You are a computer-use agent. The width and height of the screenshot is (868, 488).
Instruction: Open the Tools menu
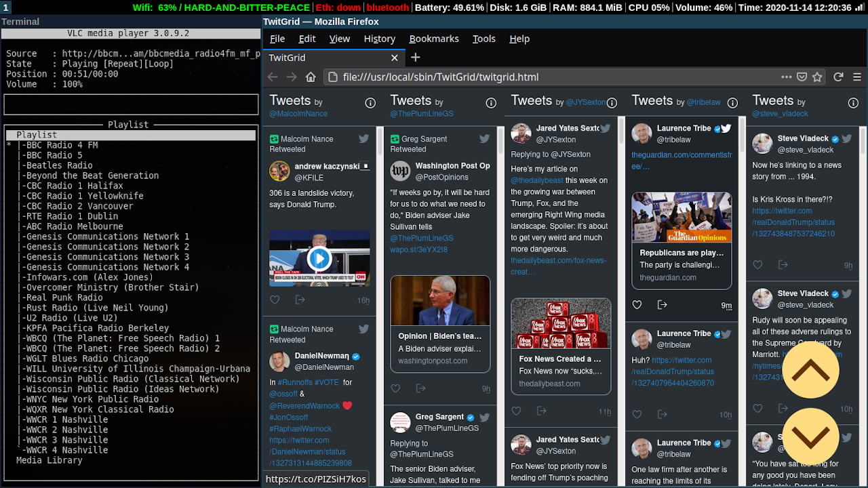point(484,39)
